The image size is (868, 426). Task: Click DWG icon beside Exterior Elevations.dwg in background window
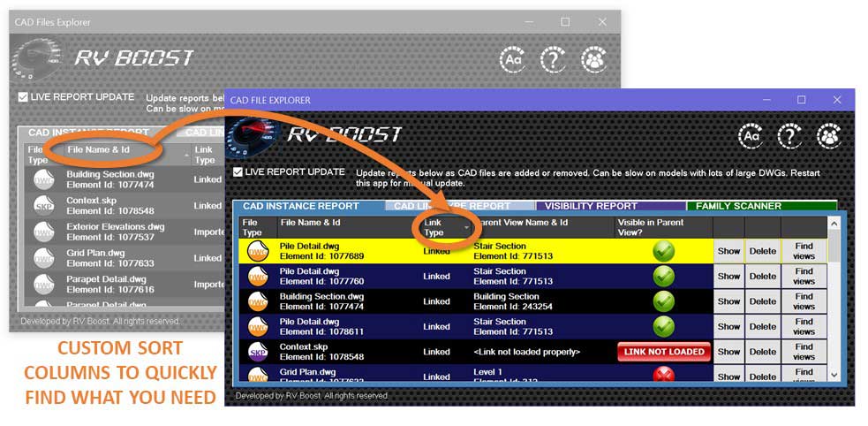coord(44,232)
